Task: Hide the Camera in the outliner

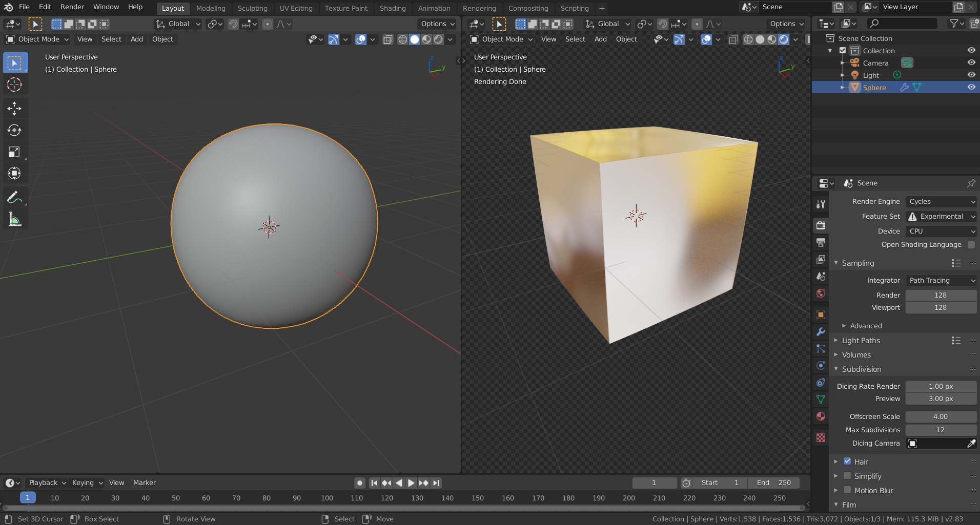Action: pos(972,62)
